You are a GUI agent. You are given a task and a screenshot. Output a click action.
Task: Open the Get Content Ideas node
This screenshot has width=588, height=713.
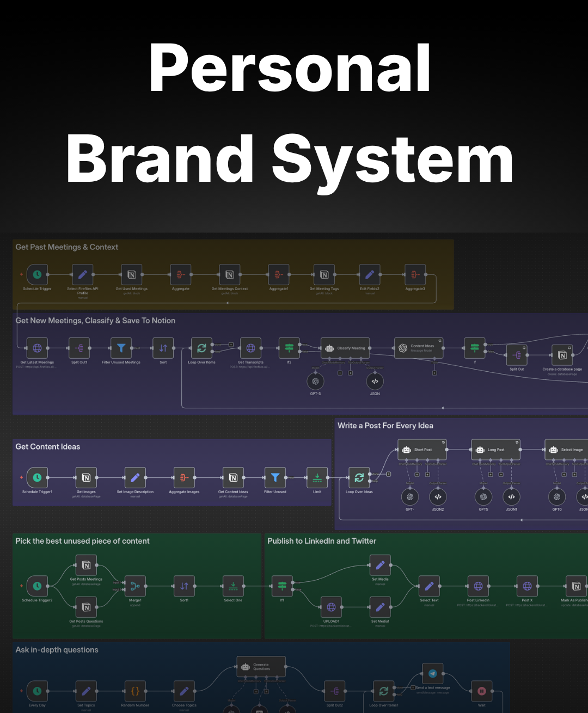click(233, 477)
